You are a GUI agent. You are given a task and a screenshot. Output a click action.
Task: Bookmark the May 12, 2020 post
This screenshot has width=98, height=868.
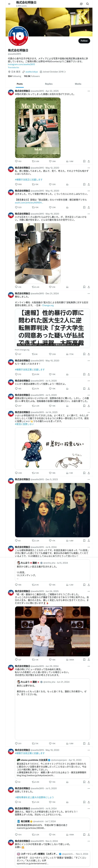coord(84,184)
